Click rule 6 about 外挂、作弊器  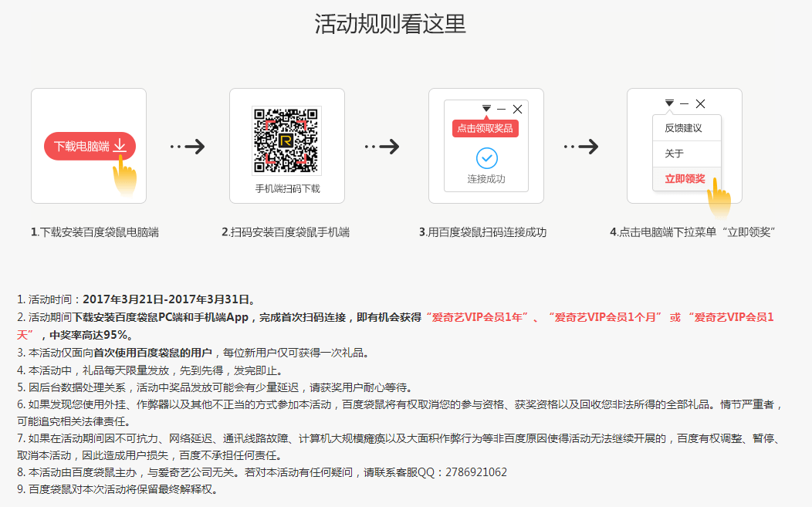tap(400, 413)
